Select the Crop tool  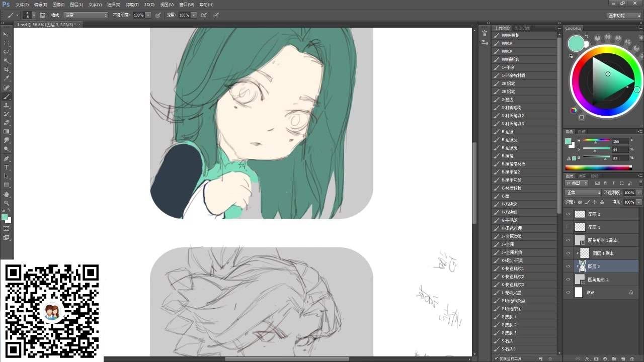coord(7,69)
